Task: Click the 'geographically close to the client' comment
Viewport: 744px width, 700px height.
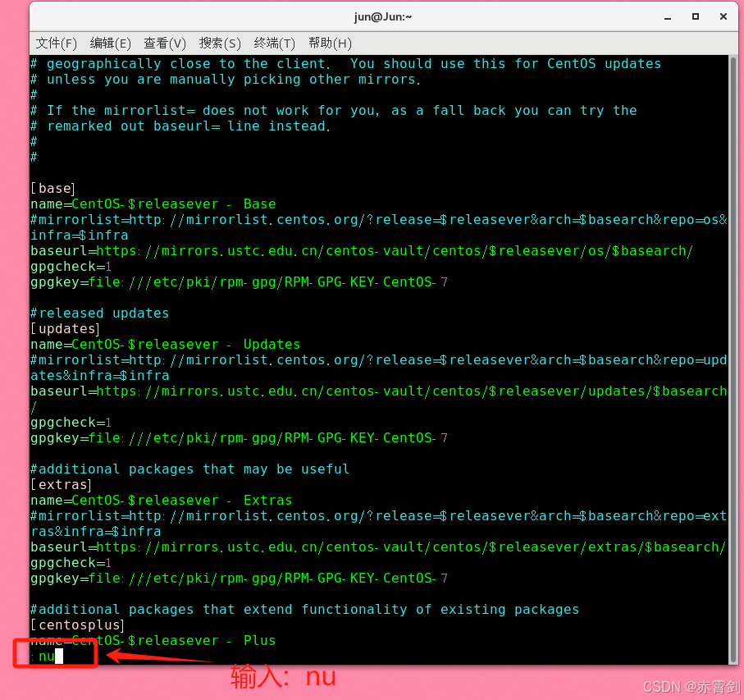Action: tap(346, 63)
